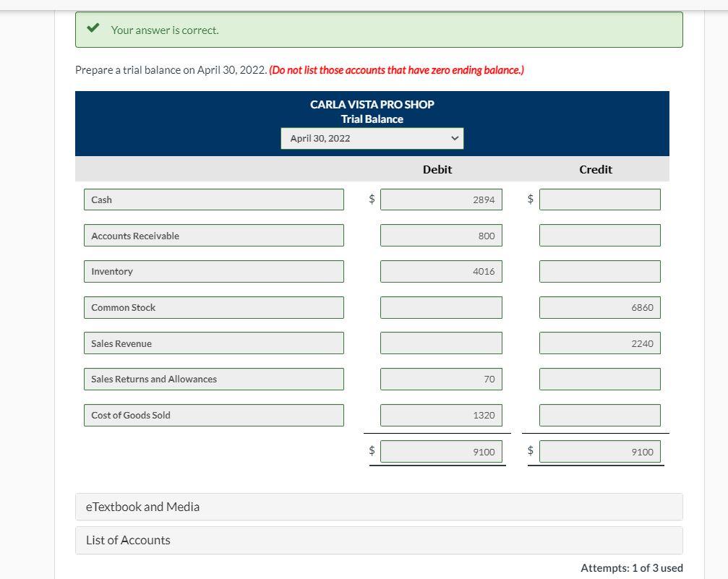The height and width of the screenshot is (579, 728).
Task: Click the empty Accounts Receivable credit field
Action: point(600,236)
